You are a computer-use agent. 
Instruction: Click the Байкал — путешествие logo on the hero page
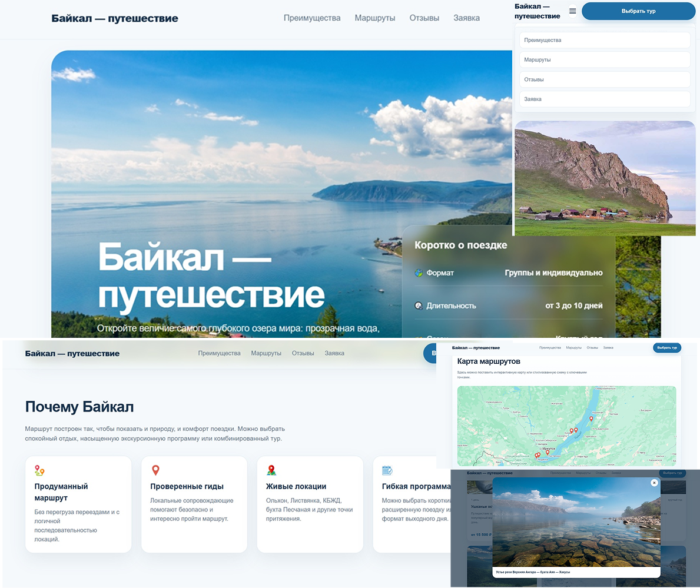[x=115, y=18]
